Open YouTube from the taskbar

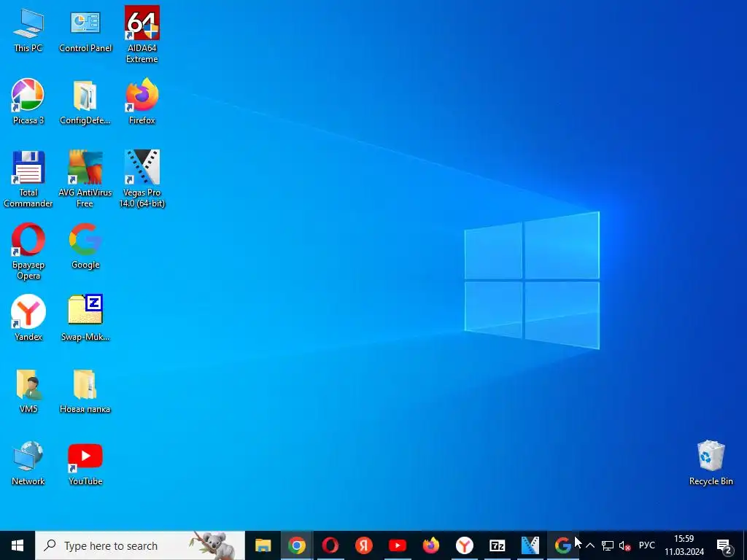pyautogui.click(x=398, y=545)
